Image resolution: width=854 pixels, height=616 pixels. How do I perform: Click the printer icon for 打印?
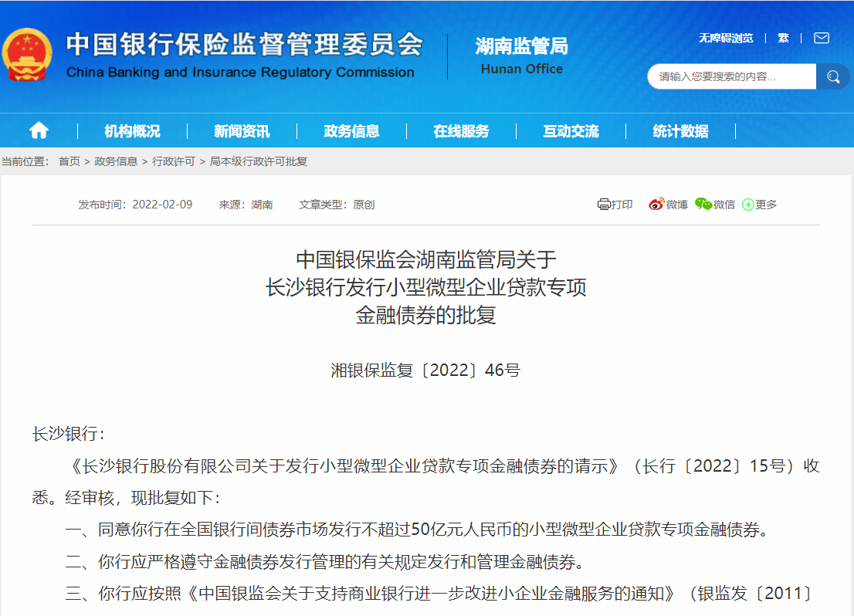pos(604,205)
